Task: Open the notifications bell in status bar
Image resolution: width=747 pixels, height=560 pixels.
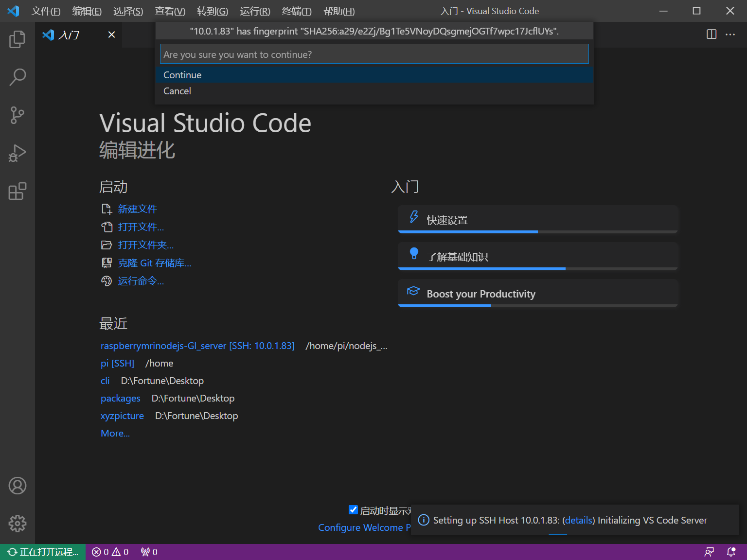Action: click(x=731, y=552)
